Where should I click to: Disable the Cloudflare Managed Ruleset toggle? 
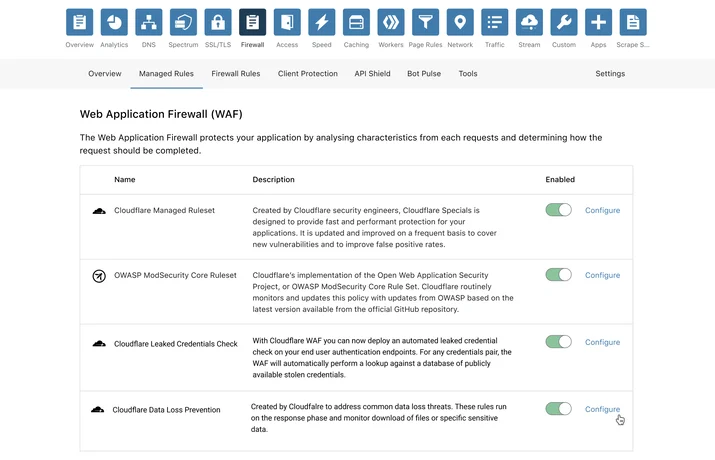tap(558, 210)
